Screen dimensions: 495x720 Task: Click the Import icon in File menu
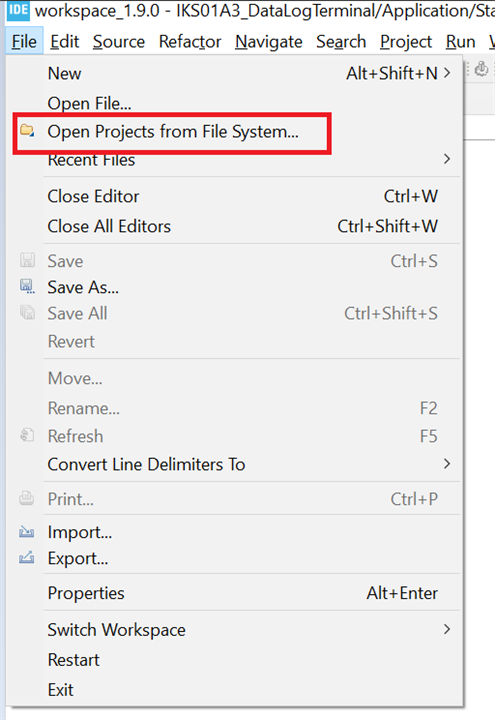point(27,532)
